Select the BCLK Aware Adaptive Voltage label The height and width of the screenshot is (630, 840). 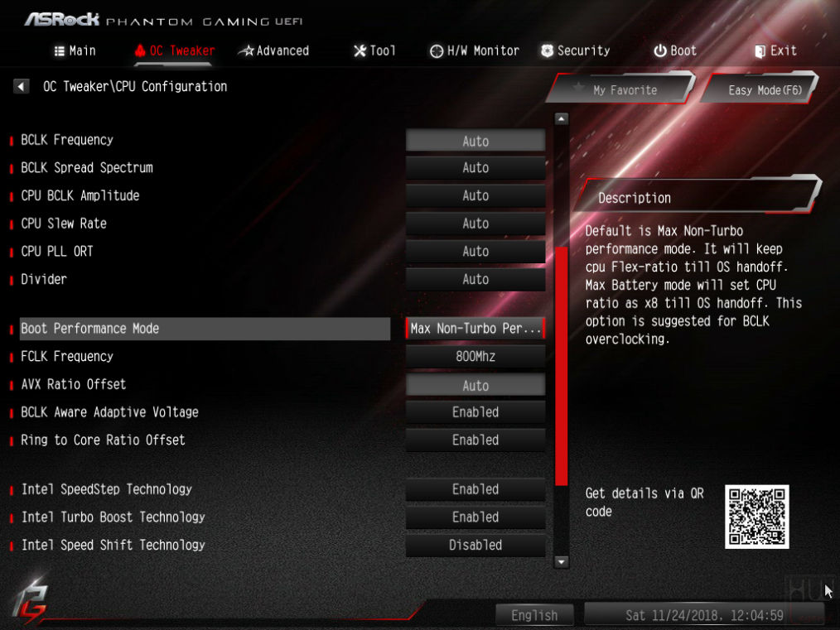pos(110,411)
